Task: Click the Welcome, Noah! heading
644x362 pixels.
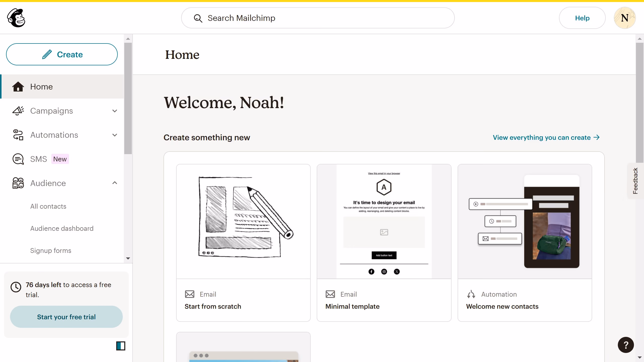Action: pos(224,103)
